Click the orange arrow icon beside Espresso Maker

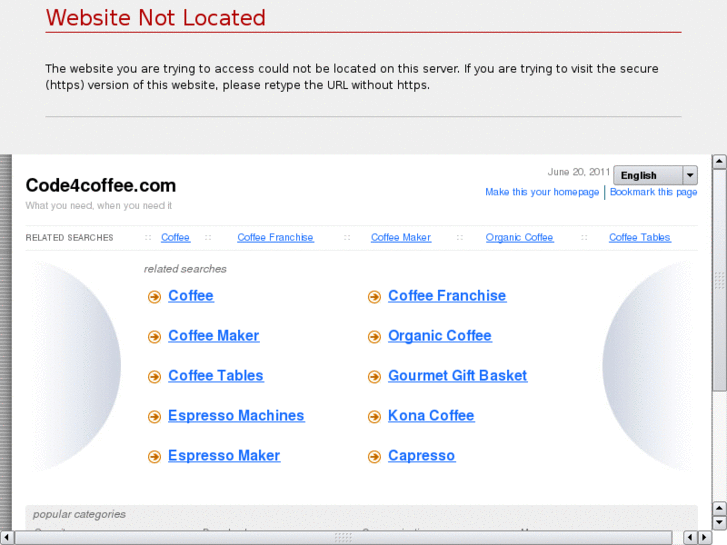[x=154, y=456]
